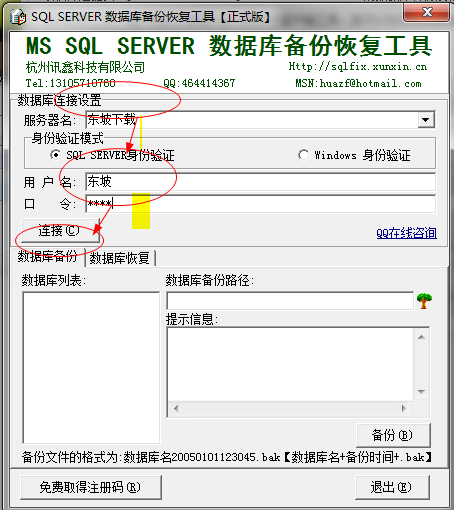
Task: Click the app icon in the title bar
Action: pos(18,16)
